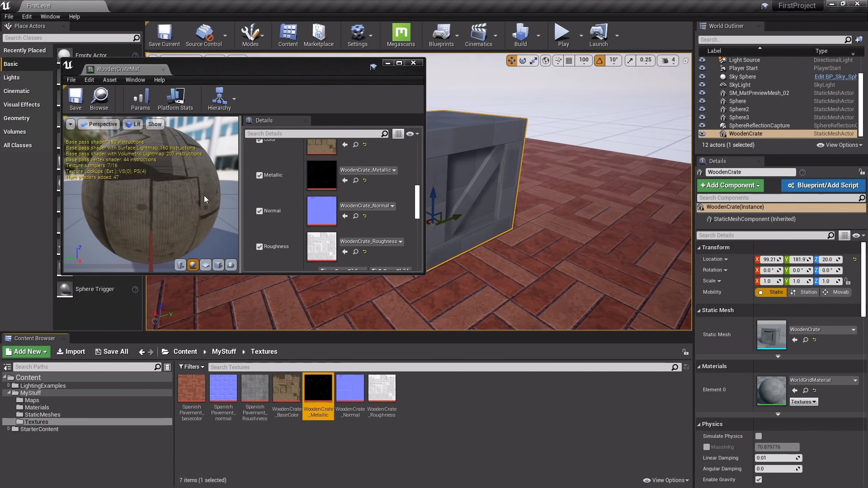Screen dimensions: 868x488
Task: Uncheck the Metallic parameter checkbox
Action: pyautogui.click(x=259, y=175)
